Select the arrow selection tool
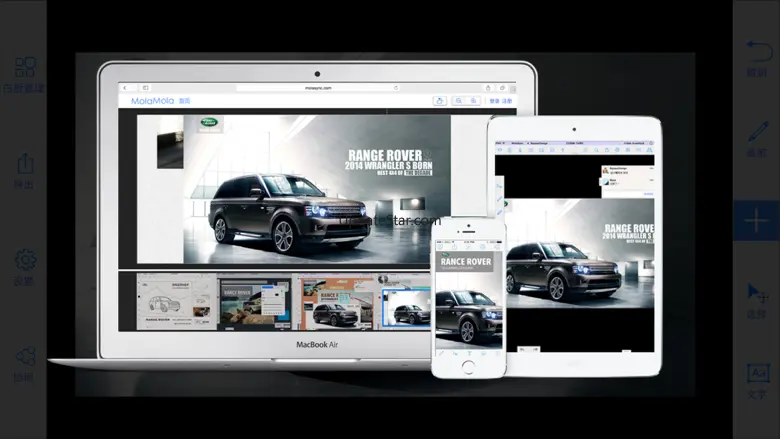The image size is (780, 439). [758, 293]
